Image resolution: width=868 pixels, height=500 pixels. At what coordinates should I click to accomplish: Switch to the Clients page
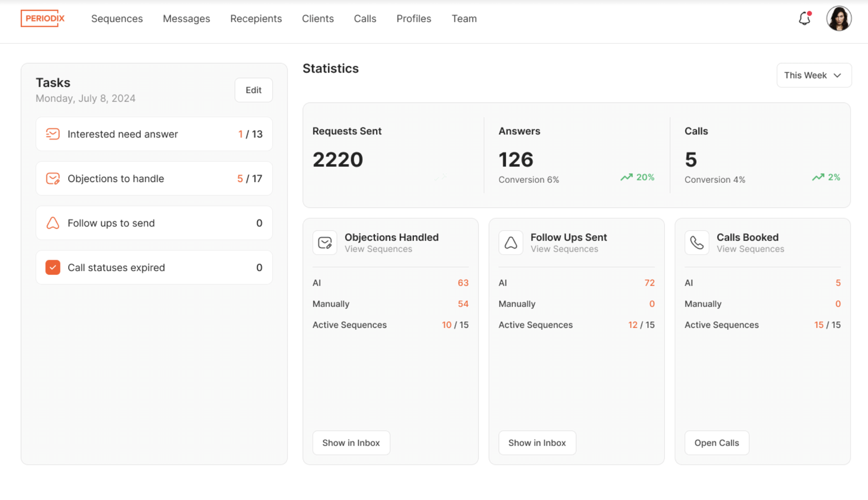pyautogui.click(x=318, y=19)
